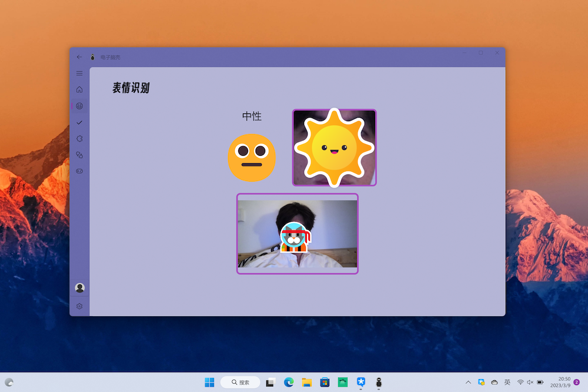The width and height of the screenshot is (588, 392).
Task: Open the green app in the taskbar
Action: click(x=343, y=382)
